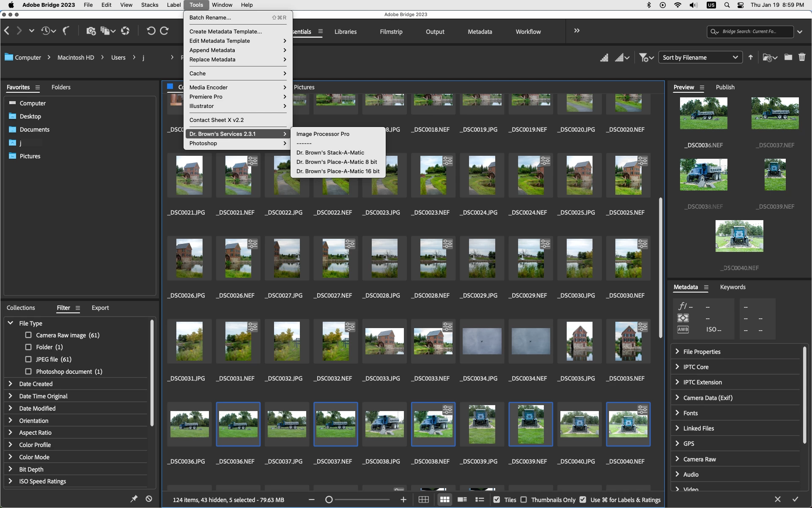
Task: Switch to the Filmstrip workspace tab
Action: point(391,32)
